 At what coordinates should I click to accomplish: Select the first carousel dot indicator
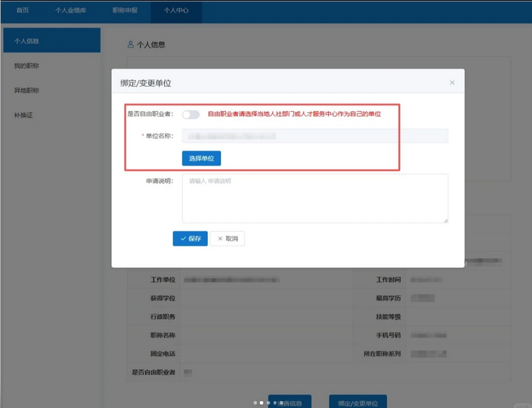click(x=255, y=402)
